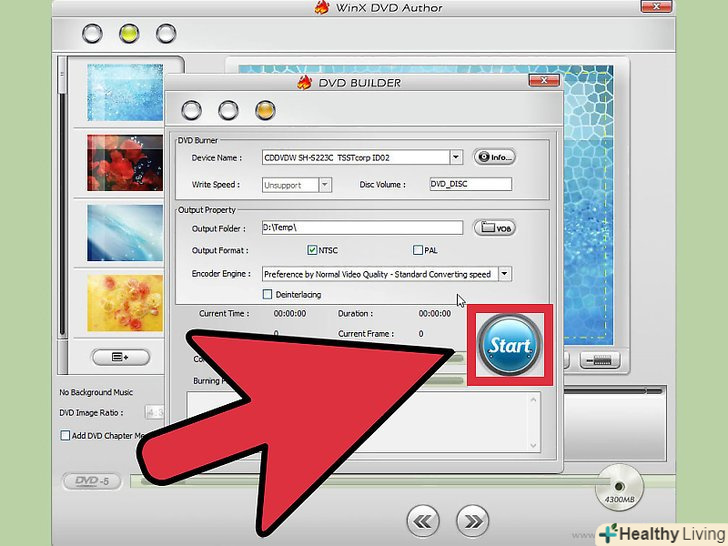The height and width of the screenshot is (546, 728).
Task: Toggle Add DVD Chapter Menu checkbox
Action: pyautogui.click(x=65, y=436)
